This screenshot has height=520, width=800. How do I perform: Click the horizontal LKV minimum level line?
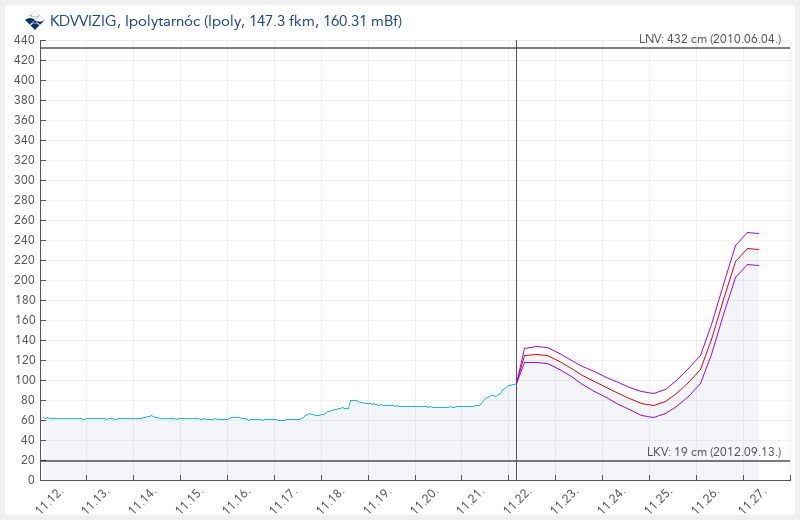coord(300,461)
